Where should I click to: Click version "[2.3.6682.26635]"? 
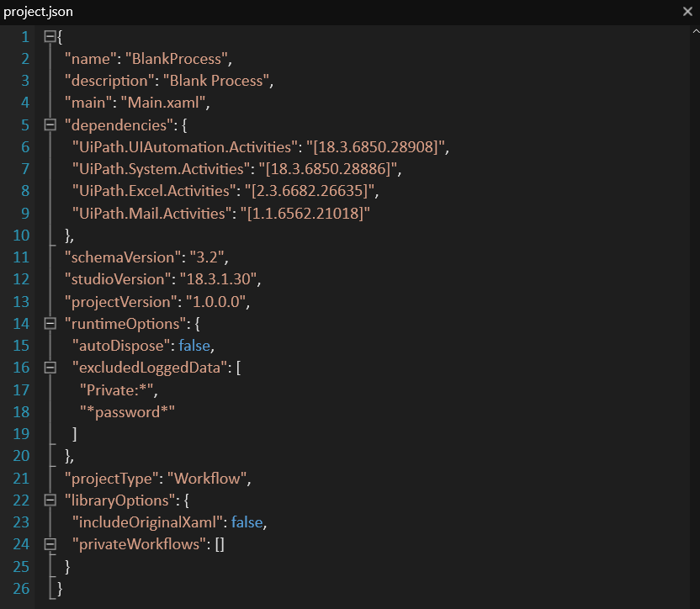(x=310, y=191)
